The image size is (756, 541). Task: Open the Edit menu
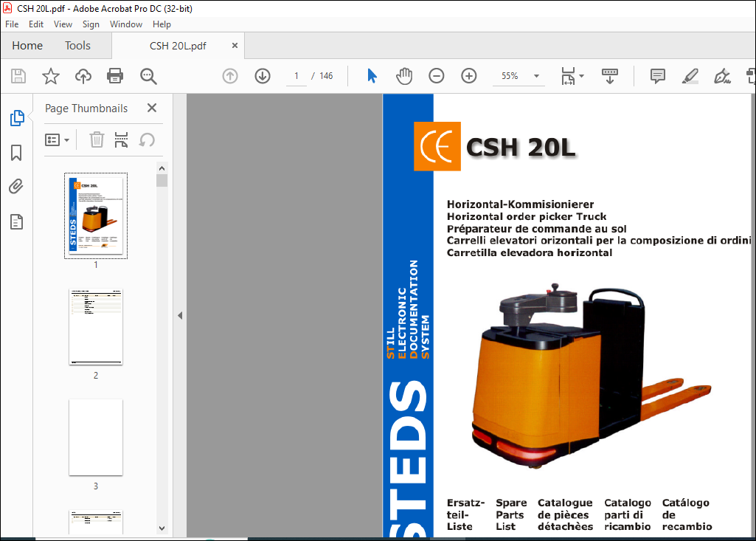(x=36, y=24)
